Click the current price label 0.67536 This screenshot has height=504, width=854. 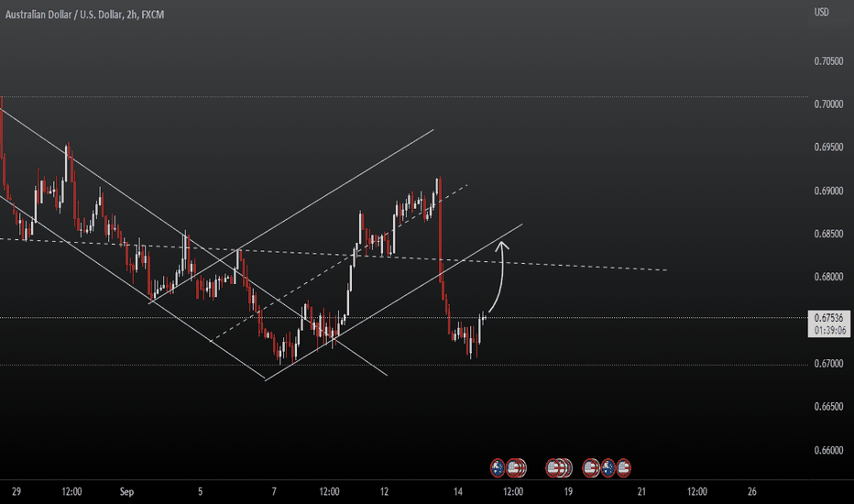click(x=828, y=318)
